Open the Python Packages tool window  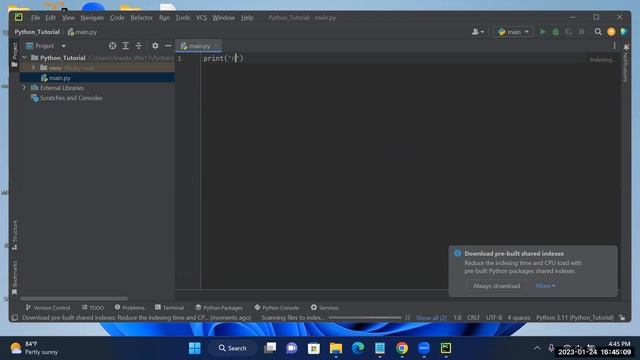tap(219, 308)
